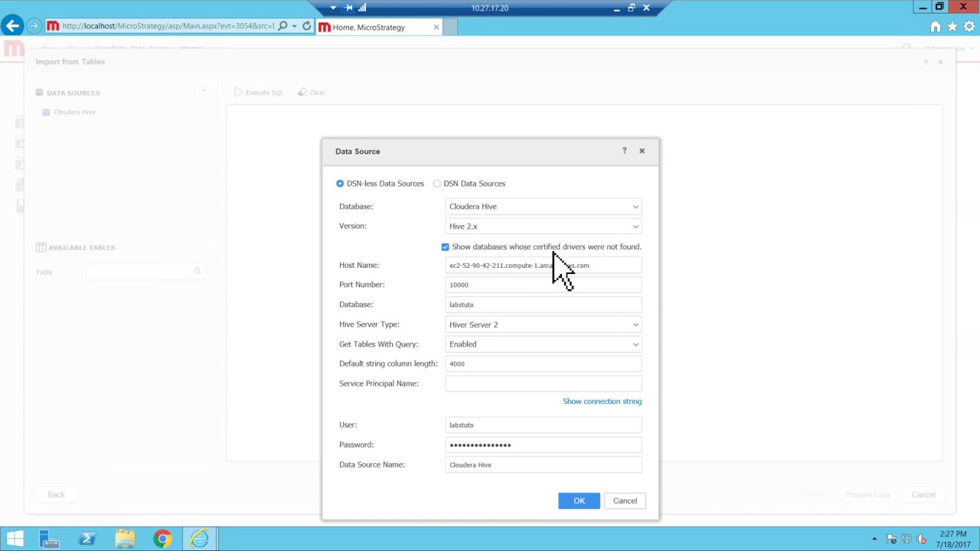980x551 pixels.
Task: Open the Windows Start button
Action: click(15, 539)
